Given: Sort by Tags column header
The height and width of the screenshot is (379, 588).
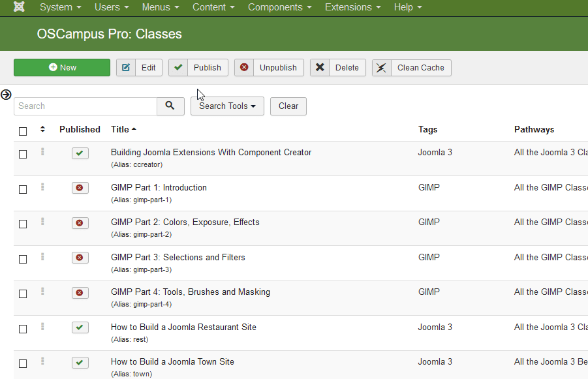Looking at the screenshot, I should click(x=428, y=129).
